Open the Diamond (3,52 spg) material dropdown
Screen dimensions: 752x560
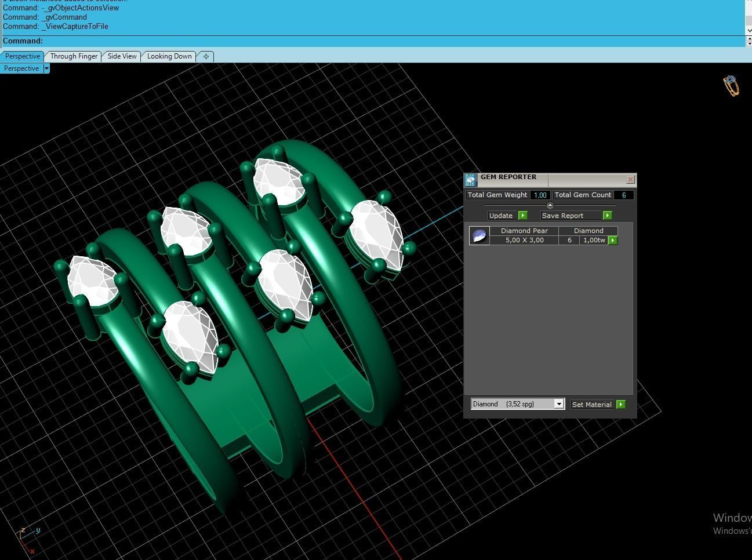pos(518,404)
